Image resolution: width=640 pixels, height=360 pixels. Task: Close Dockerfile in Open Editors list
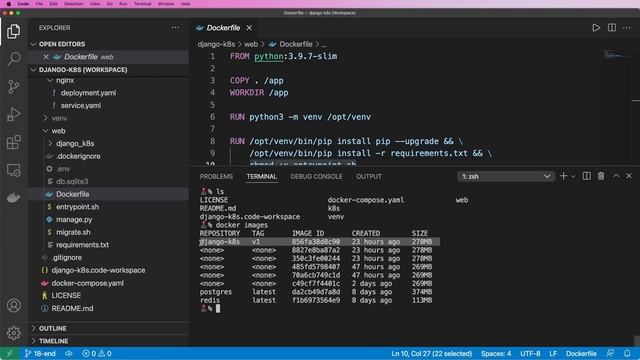[x=46, y=57]
